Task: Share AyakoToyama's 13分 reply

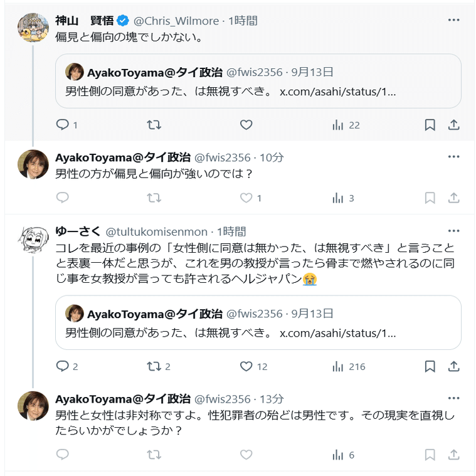Action: click(454, 455)
